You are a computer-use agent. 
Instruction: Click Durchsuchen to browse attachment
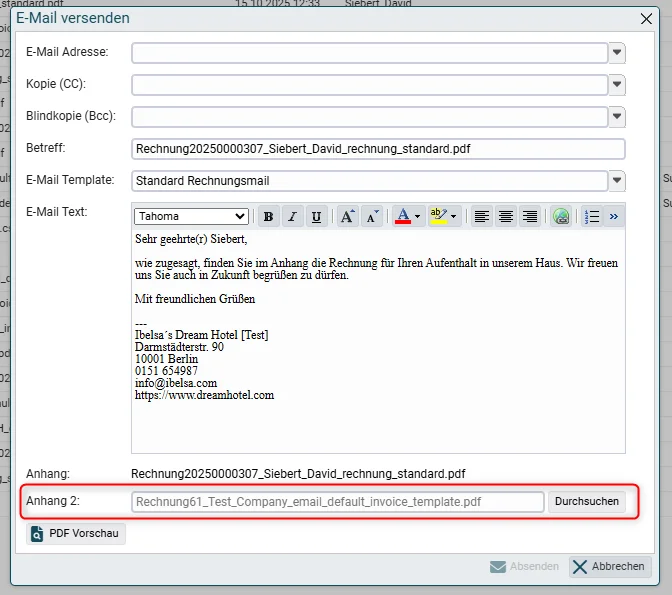pyautogui.click(x=586, y=501)
